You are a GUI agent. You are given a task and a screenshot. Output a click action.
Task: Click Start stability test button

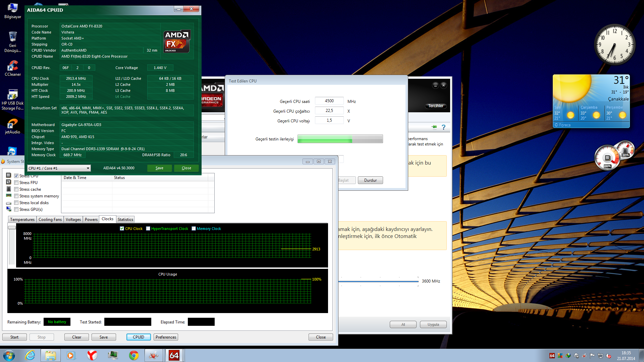(x=14, y=337)
